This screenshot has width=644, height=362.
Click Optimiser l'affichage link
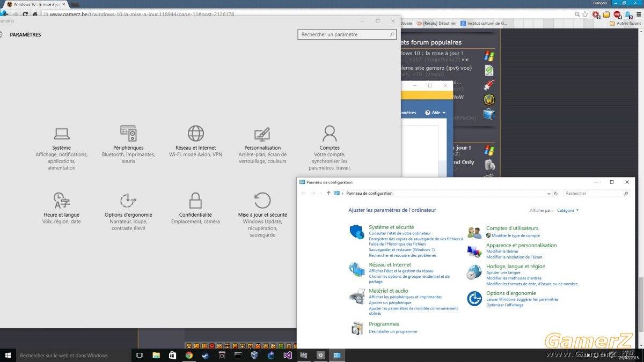pos(504,305)
